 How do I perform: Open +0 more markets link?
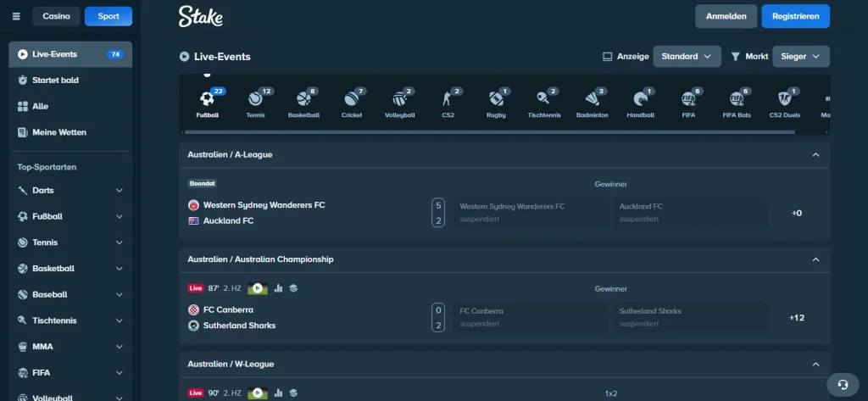coord(797,214)
